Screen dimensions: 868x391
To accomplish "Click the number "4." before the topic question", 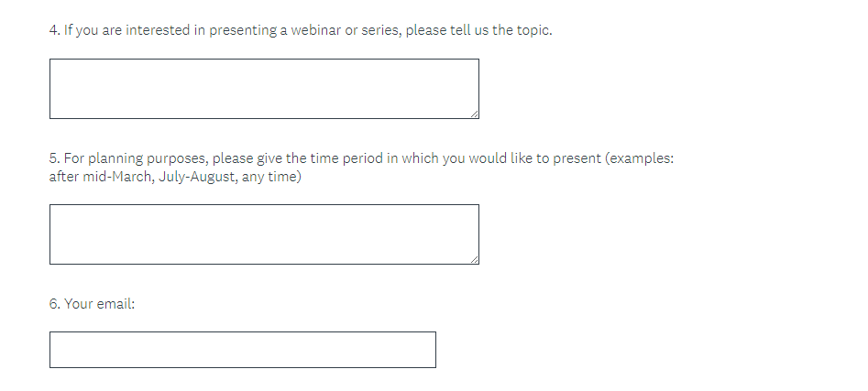I will click(54, 30).
